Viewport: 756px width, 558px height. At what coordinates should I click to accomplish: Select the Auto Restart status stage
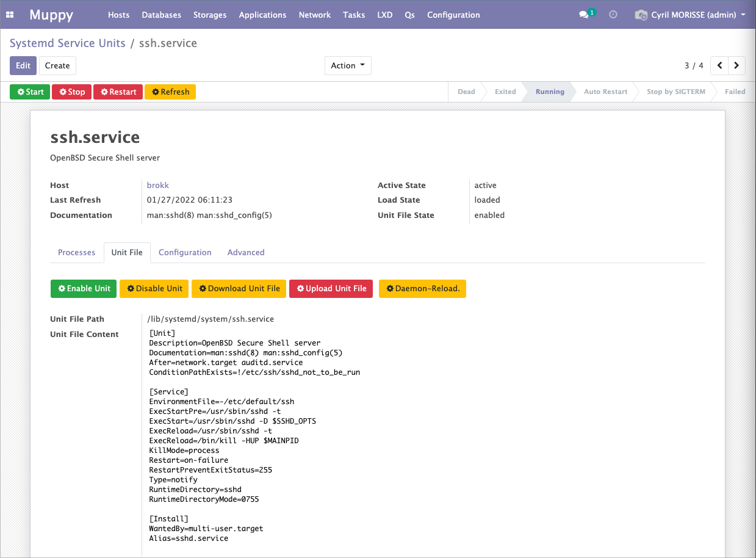point(605,92)
